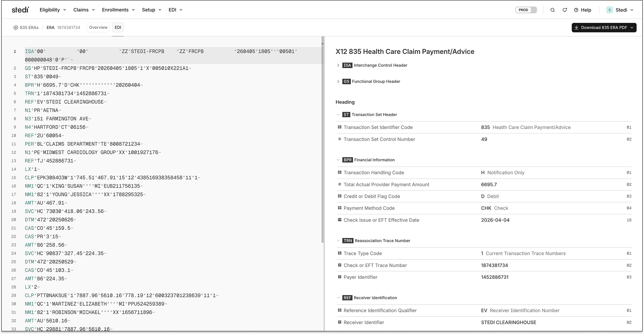644x334 pixels.
Task: Collapse the ST Transaction Set Header
Action: point(338,114)
